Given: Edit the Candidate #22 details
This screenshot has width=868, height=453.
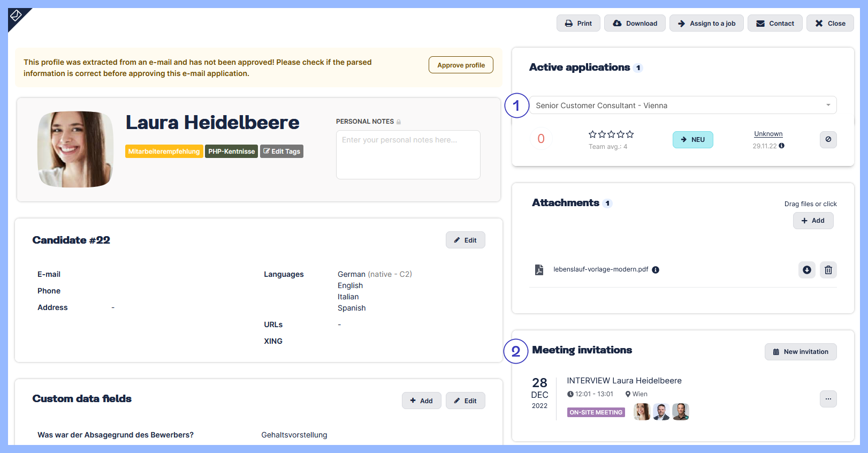Looking at the screenshot, I should coord(465,240).
